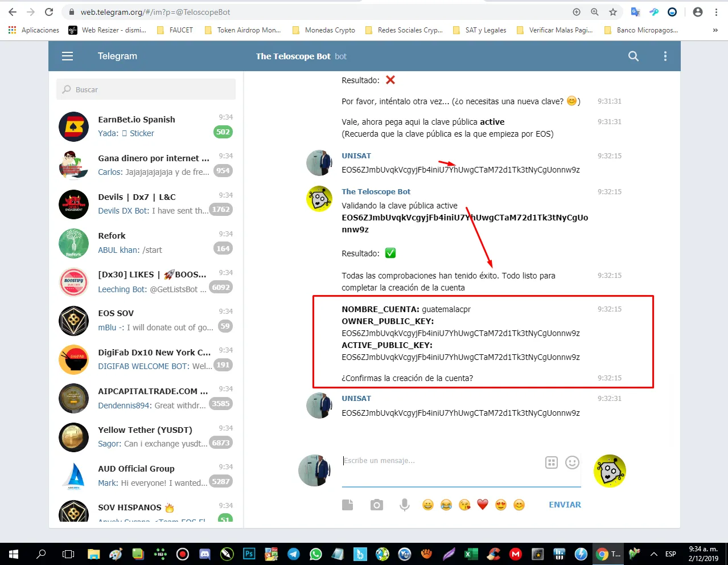Send the message with ENVIAR

[565, 505]
